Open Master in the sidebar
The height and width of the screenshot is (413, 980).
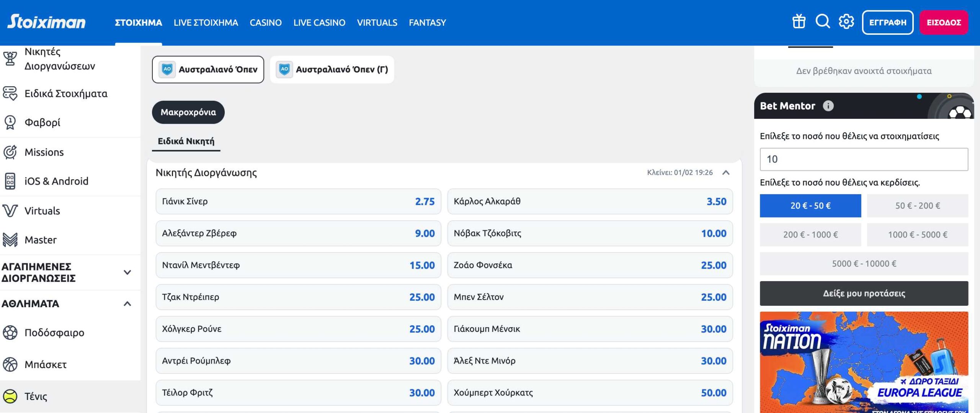point(41,240)
